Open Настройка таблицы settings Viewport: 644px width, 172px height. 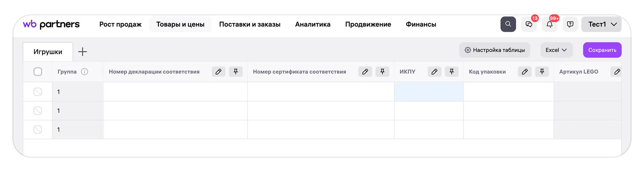494,50
